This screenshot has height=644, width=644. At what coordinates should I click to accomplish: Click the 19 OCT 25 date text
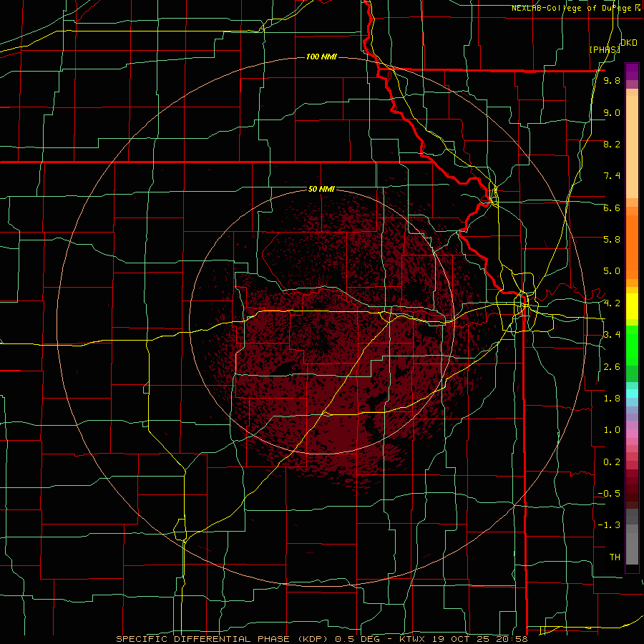pyautogui.click(x=462, y=639)
